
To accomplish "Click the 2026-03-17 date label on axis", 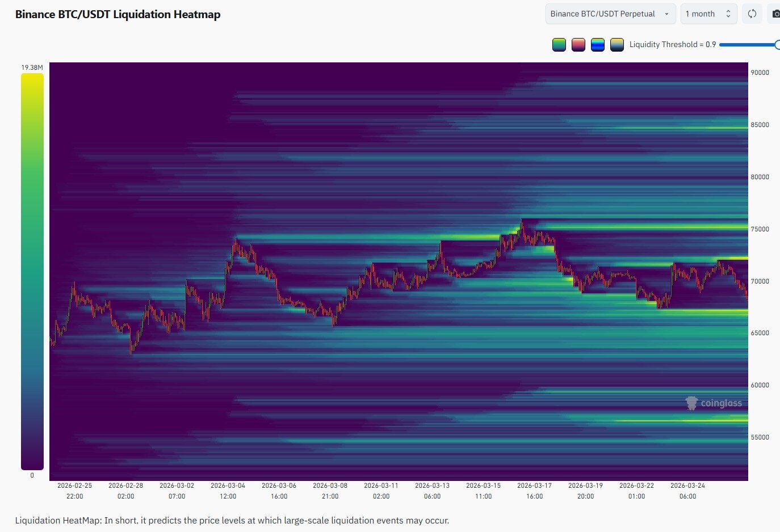I will [534, 485].
